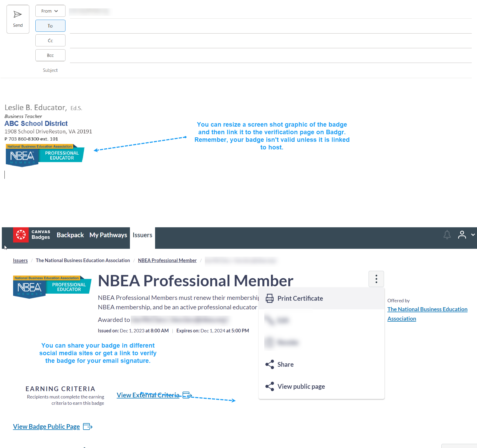The image size is (477, 448).
Task: Click the Share icon in the menu
Action: coord(270,364)
